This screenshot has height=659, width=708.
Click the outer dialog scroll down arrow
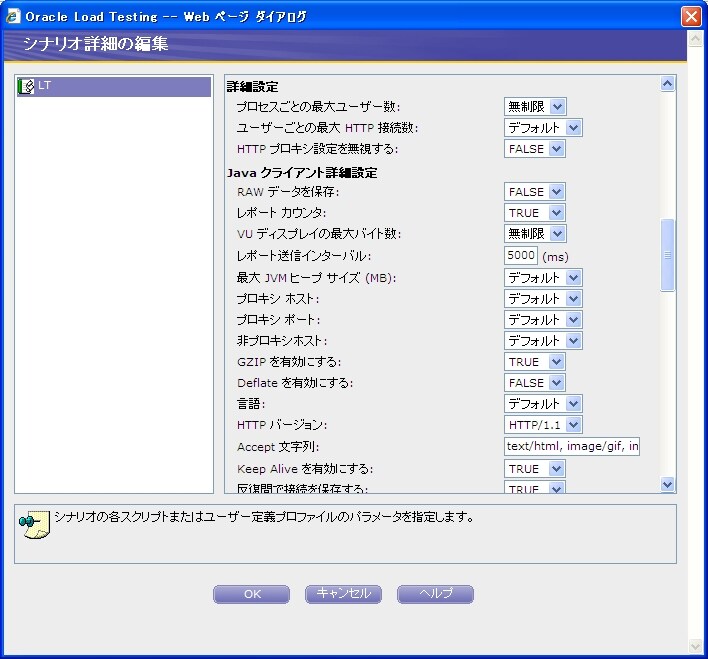click(695, 646)
